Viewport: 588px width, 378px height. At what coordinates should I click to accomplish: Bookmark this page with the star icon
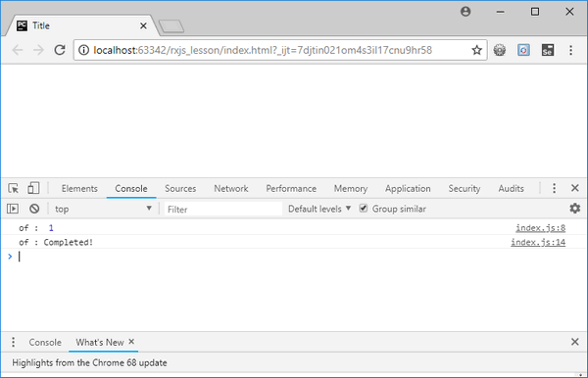[x=476, y=50]
